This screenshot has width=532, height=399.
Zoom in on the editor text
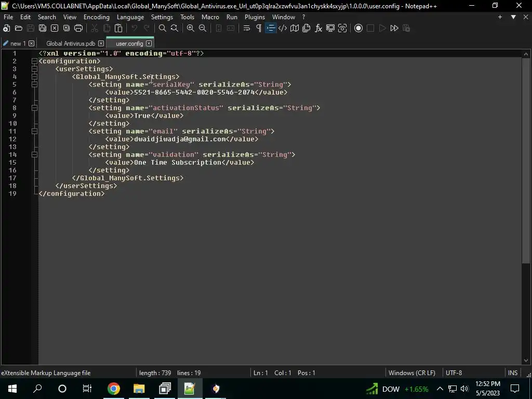(x=191, y=28)
